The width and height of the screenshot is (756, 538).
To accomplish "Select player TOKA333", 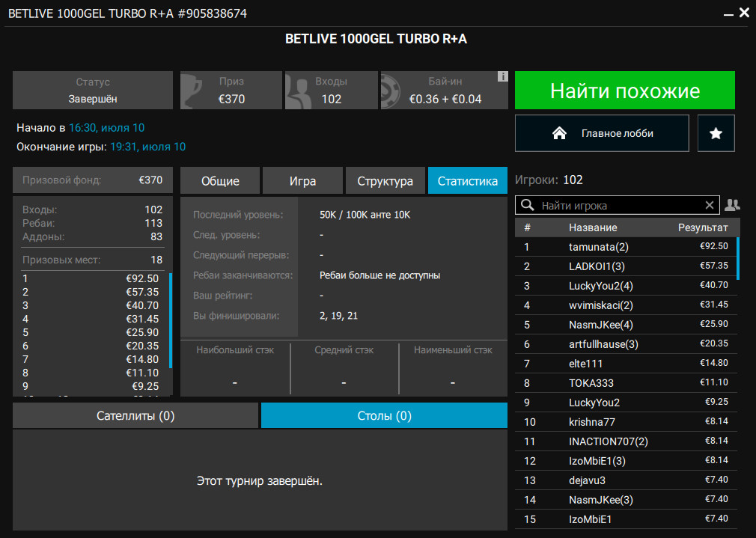I will point(626,383).
